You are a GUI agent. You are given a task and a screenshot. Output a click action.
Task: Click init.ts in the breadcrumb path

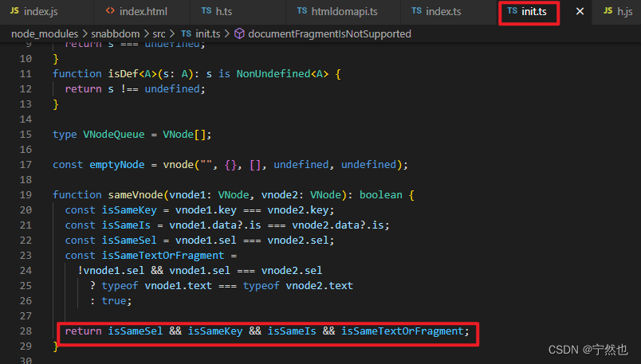coord(207,34)
